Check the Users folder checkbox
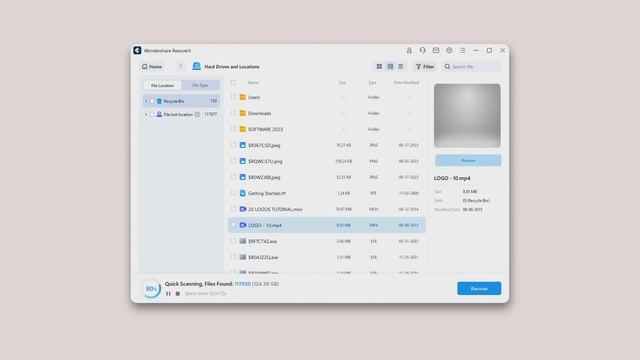Viewport: 640px width, 360px height. (x=233, y=97)
